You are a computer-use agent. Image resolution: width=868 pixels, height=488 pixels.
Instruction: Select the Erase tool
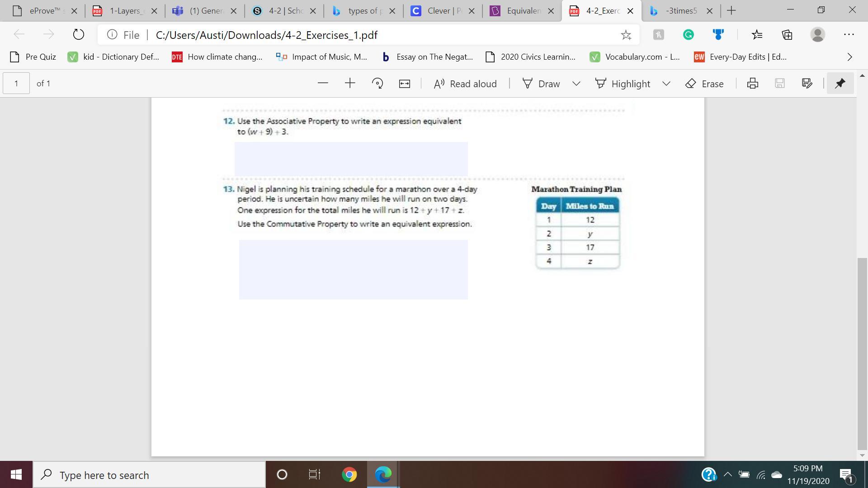(x=704, y=84)
